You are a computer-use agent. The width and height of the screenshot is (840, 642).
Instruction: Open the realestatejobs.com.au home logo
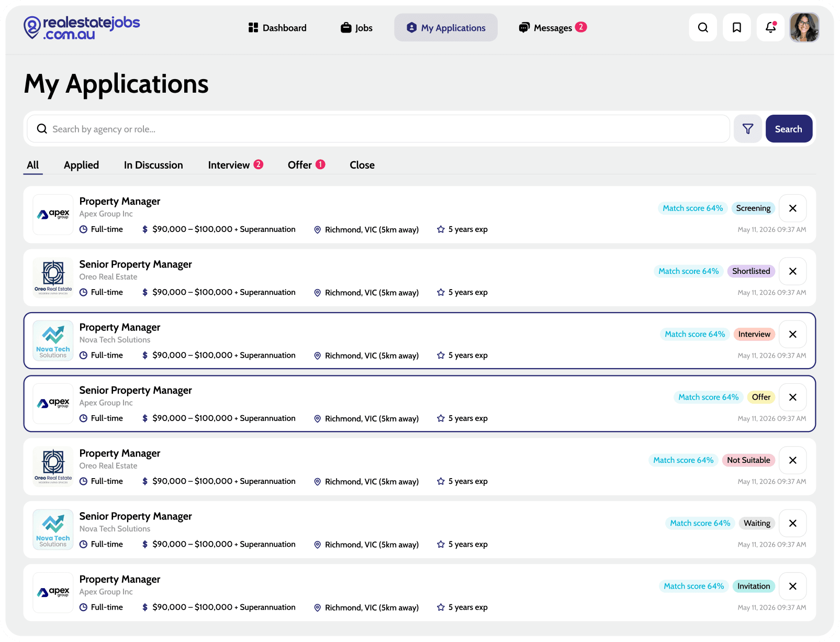(82, 28)
